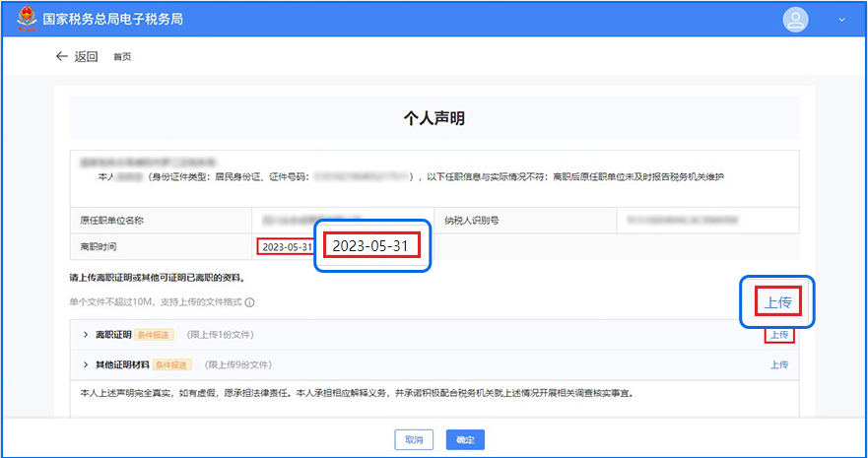Expand the 离职证明 section chevron
Viewport: 868px width, 458px height.
tap(87, 335)
